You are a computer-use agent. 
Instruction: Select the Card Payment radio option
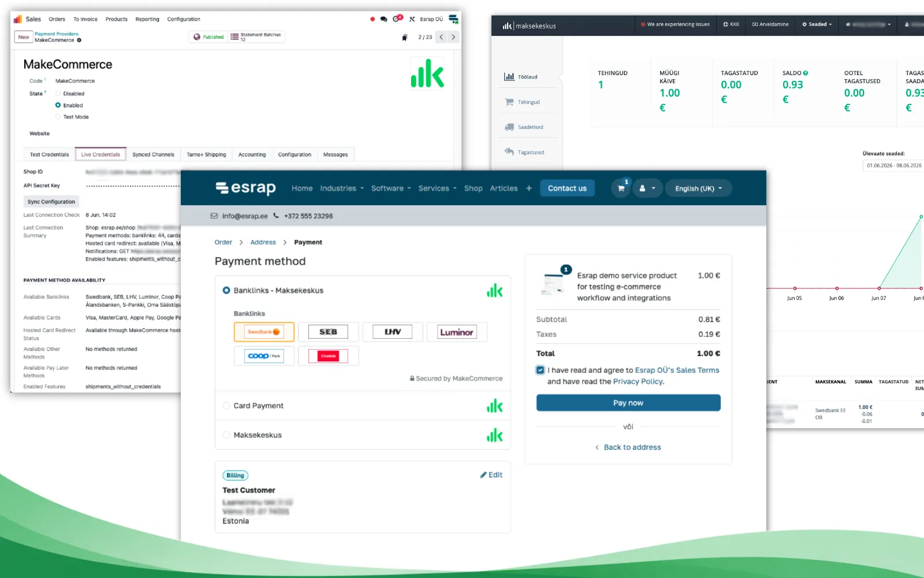pyautogui.click(x=226, y=406)
